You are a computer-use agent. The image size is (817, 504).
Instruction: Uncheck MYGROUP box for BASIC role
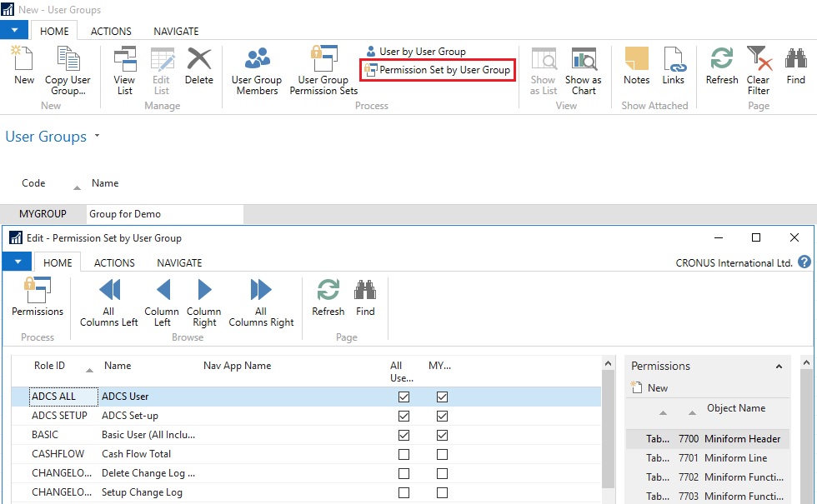442,436
